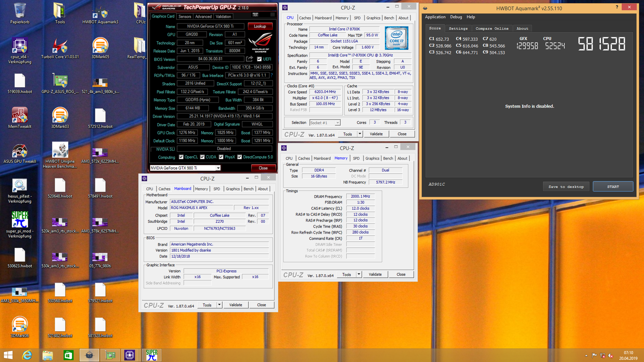Expand GPU selection dropdown in GPU-Z
This screenshot has width=644, height=362.
click(218, 168)
